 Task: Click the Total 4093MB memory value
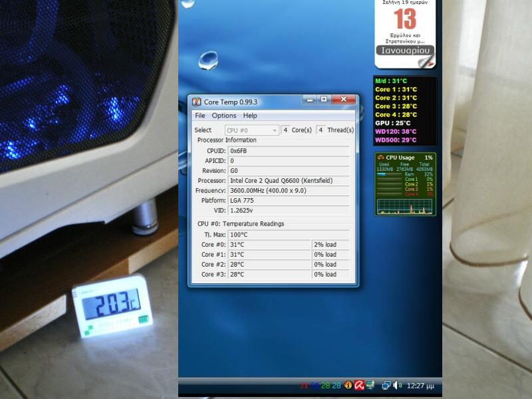(x=424, y=169)
